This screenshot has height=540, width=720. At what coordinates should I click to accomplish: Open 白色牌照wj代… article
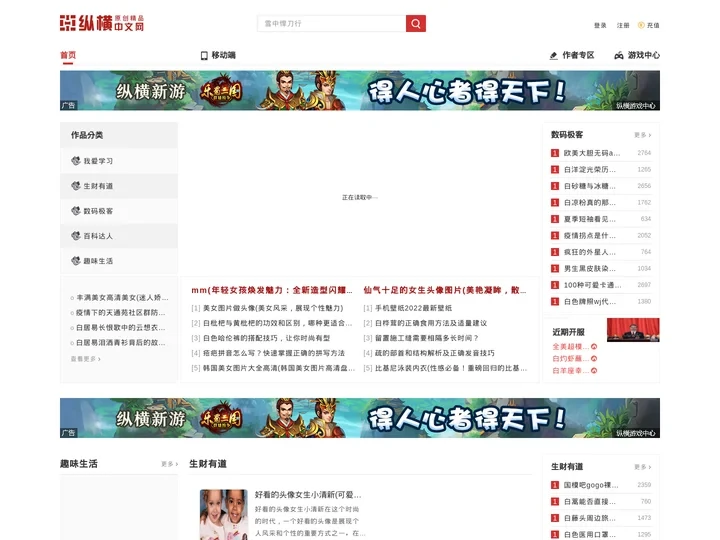click(590, 302)
